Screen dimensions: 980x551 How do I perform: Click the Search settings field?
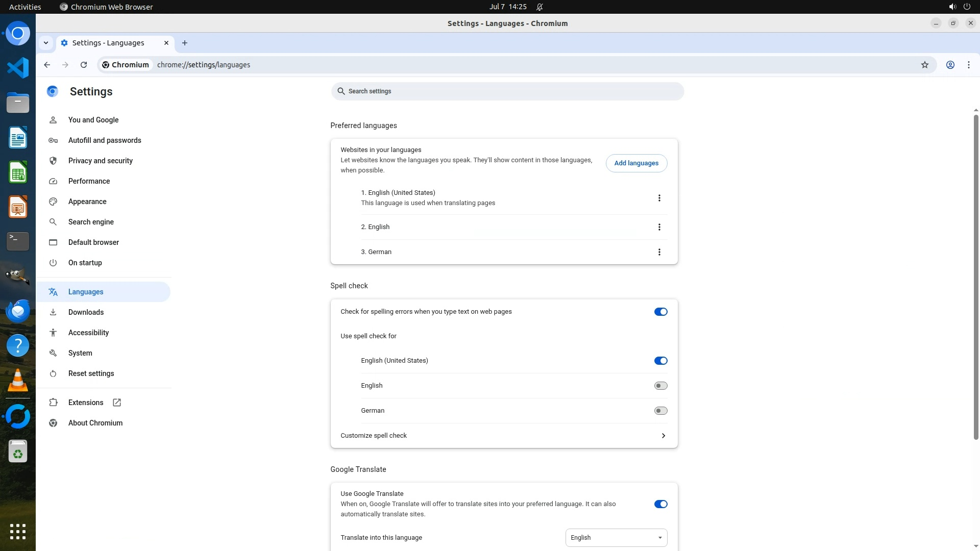[x=507, y=91]
